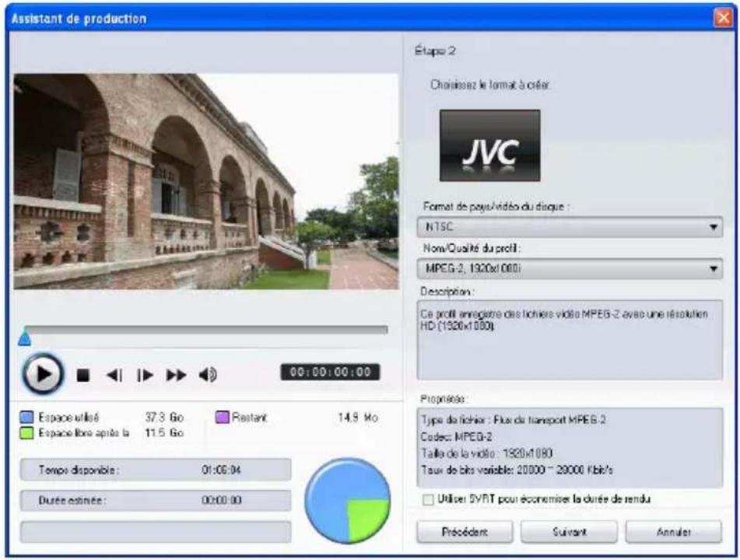Click the purple Restant swatch
This screenshot has width=740, height=560.
click(223, 417)
